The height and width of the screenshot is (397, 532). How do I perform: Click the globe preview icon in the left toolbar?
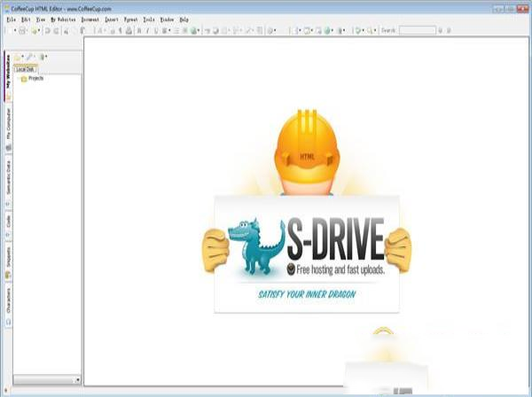[x=193, y=31]
